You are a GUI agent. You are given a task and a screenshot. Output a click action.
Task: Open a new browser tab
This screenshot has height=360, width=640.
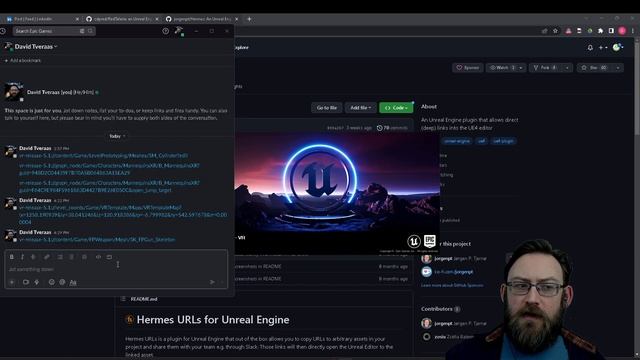(249, 19)
